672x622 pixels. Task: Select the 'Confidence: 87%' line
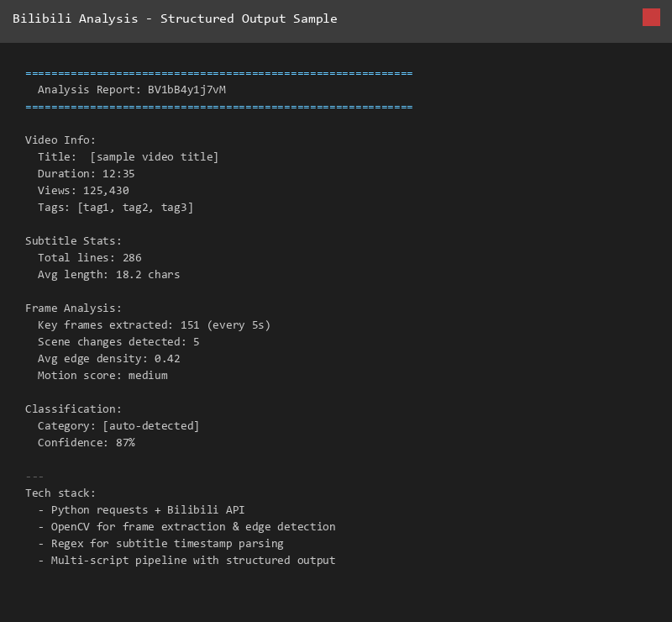pyautogui.click(x=87, y=443)
